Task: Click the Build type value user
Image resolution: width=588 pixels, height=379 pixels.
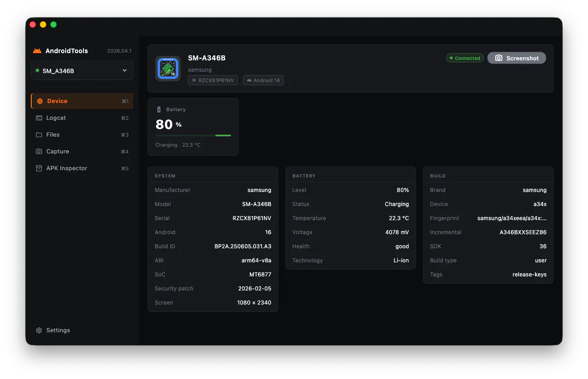Action: (x=541, y=261)
